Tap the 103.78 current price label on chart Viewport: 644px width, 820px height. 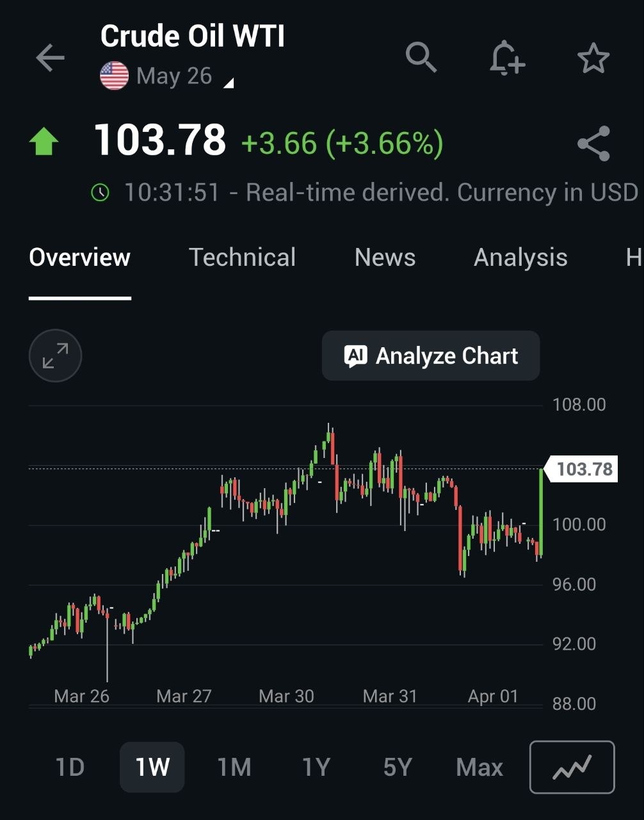(583, 470)
